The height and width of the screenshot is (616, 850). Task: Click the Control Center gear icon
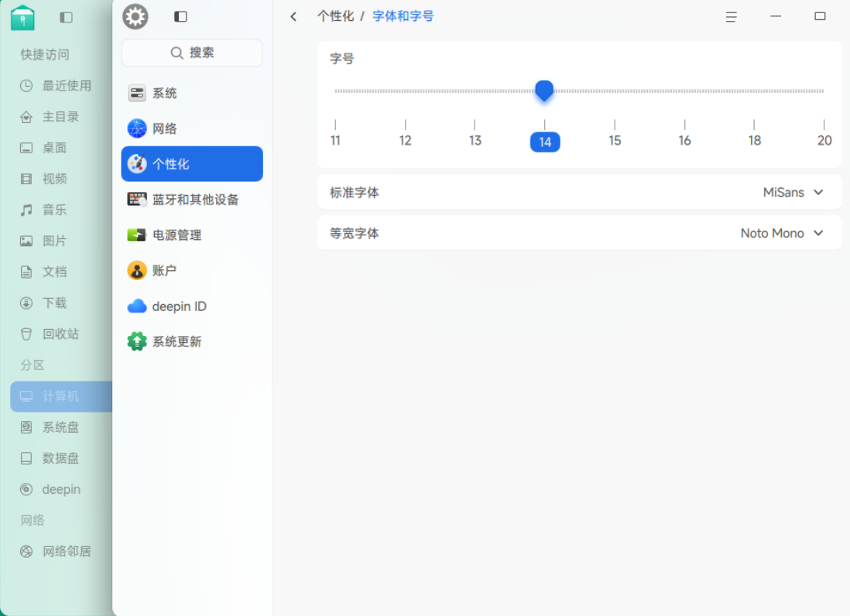click(135, 17)
